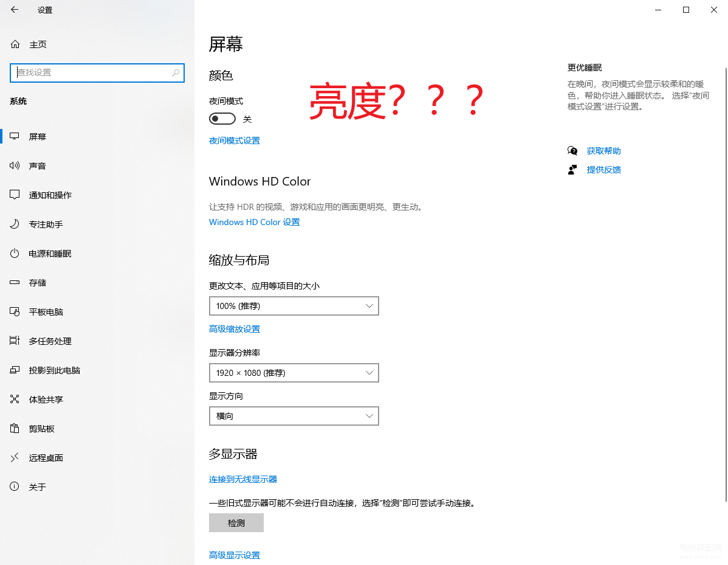
Task: Click the monitor icon for 屏幕
Action: 15,136
